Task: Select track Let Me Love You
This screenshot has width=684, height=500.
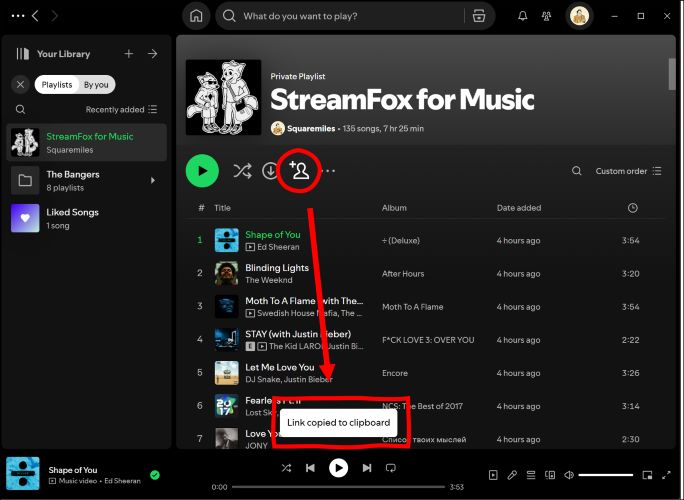Action: click(x=280, y=367)
